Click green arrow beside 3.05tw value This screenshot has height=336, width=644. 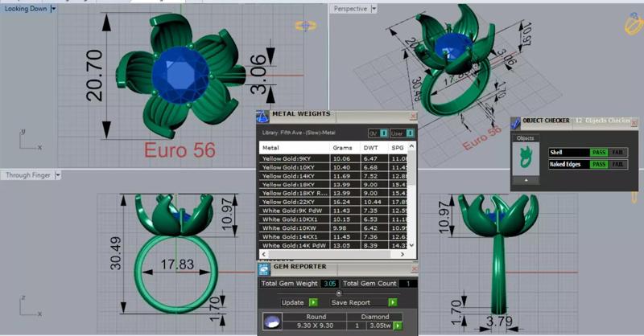point(398,326)
